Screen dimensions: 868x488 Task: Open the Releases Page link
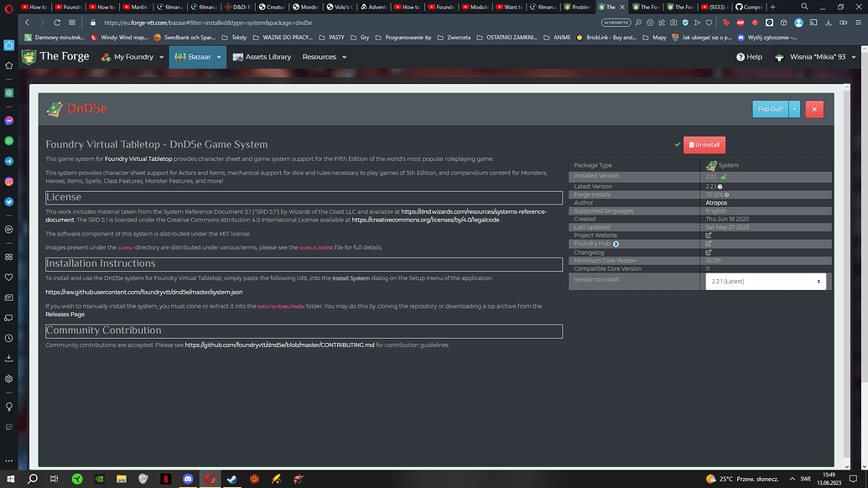click(65, 314)
